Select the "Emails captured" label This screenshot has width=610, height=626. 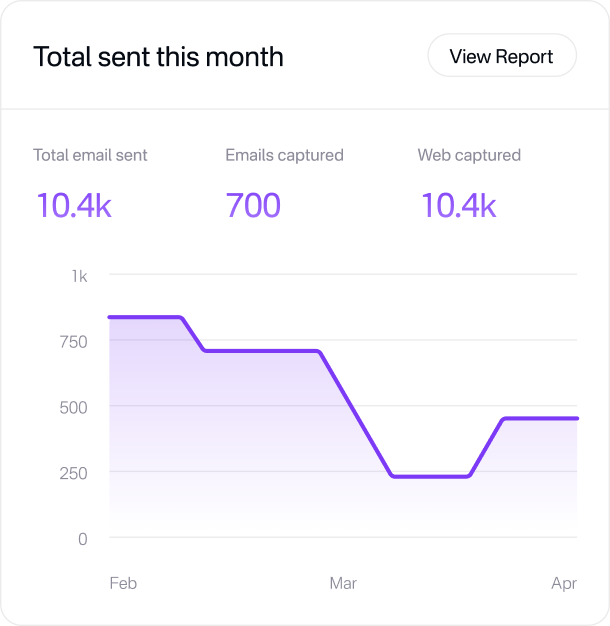(284, 155)
